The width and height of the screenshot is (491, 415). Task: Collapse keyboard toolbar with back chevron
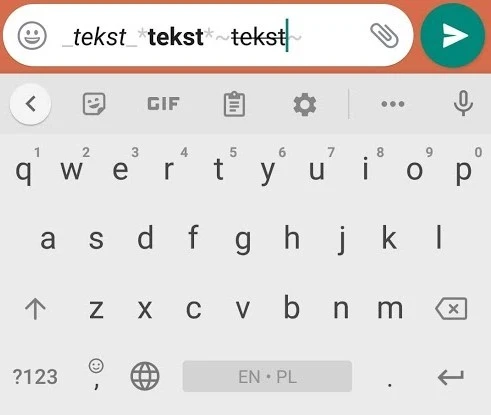(x=31, y=104)
